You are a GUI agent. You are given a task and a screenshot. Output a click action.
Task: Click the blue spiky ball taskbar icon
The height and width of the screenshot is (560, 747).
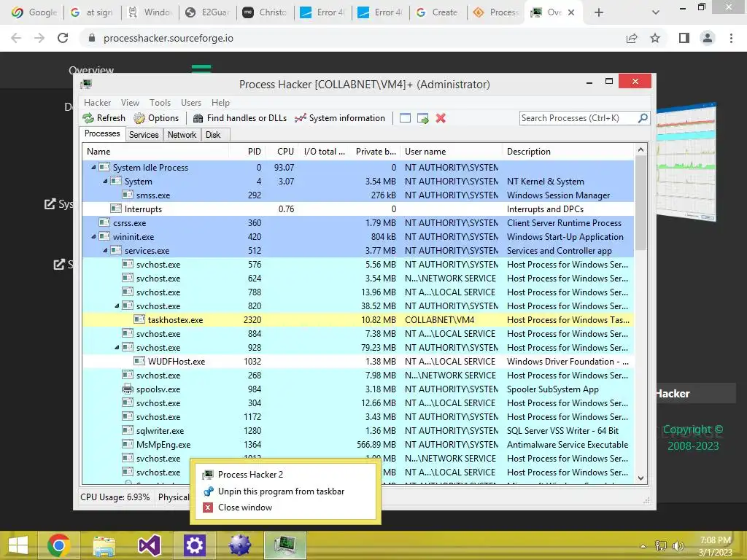click(239, 545)
